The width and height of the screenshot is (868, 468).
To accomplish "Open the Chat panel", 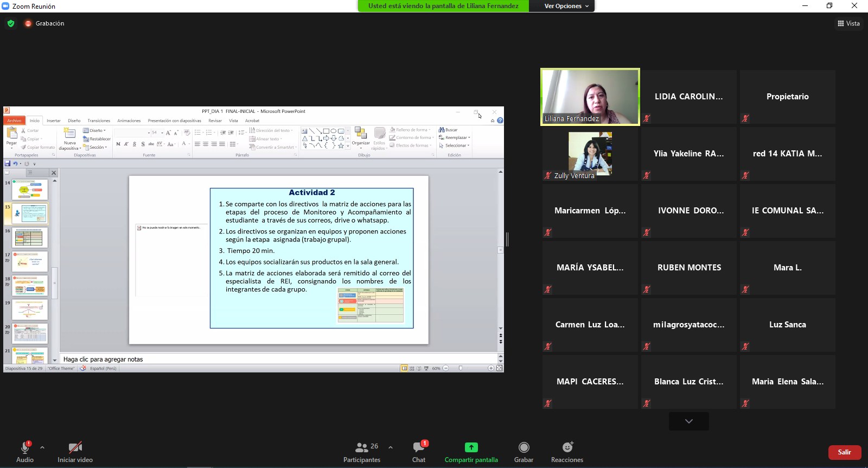I will click(x=418, y=452).
